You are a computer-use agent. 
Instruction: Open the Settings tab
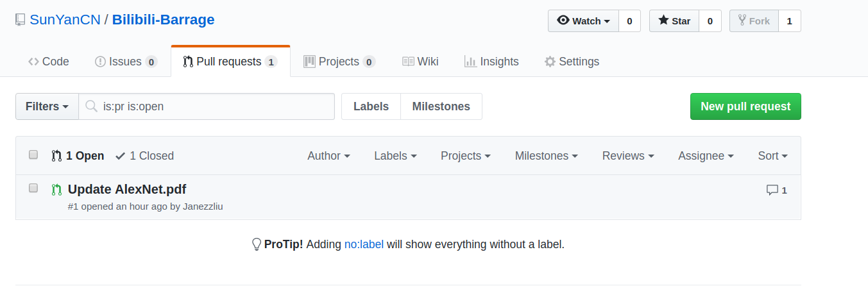pyautogui.click(x=572, y=62)
